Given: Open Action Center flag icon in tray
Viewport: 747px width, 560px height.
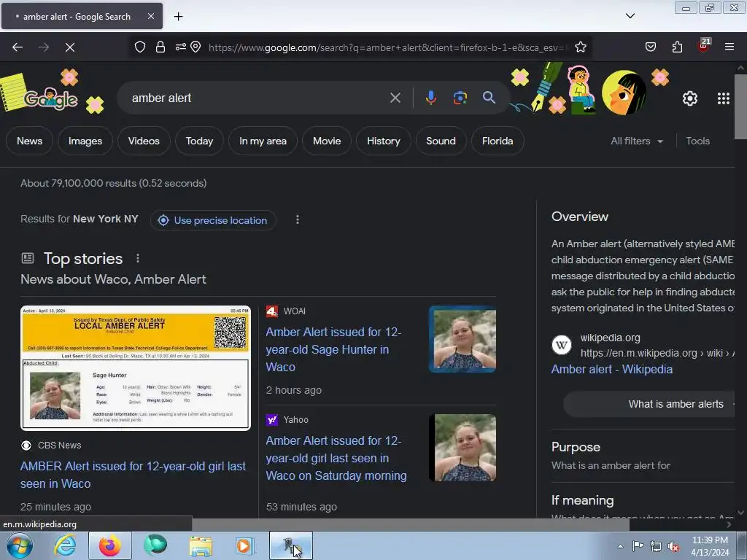Looking at the screenshot, I should pos(638,546).
